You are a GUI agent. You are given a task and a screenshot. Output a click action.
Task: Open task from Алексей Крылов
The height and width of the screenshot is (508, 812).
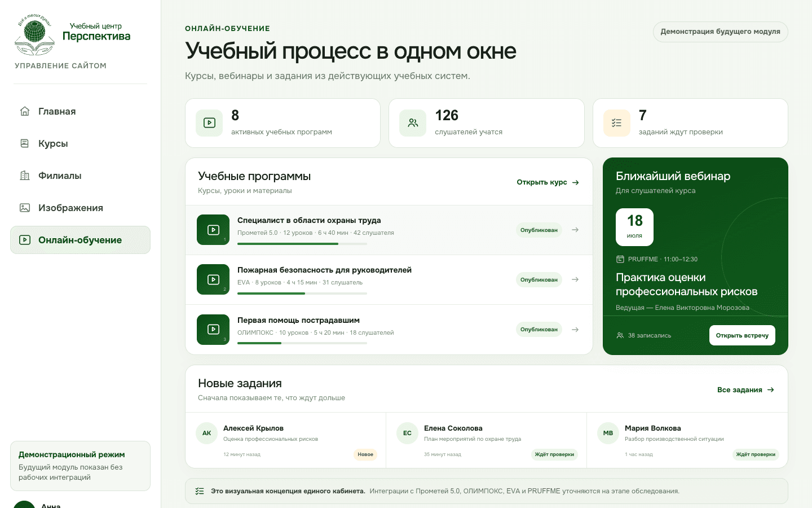point(286,440)
